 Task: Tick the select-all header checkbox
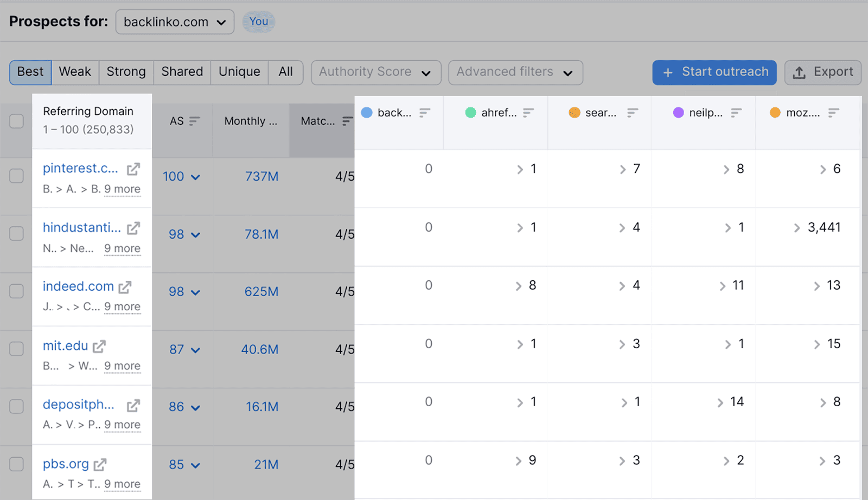click(x=17, y=121)
